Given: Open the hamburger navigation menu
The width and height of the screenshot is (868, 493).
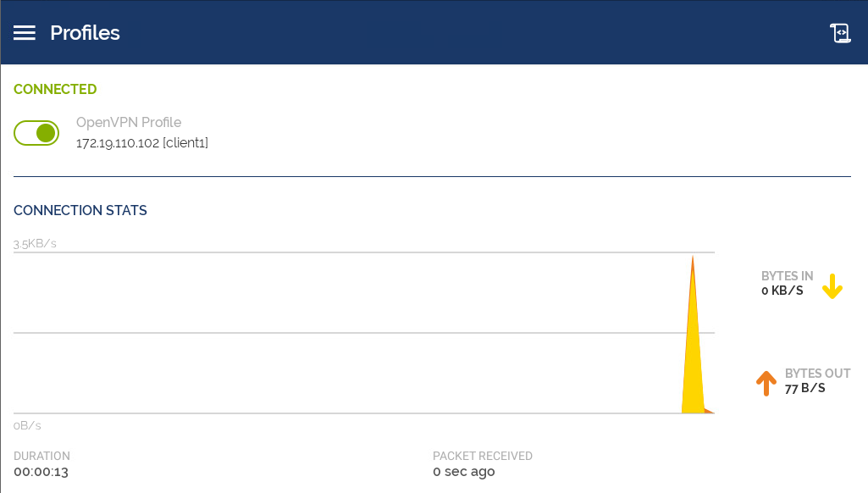Looking at the screenshot, I should click(25, 33).
